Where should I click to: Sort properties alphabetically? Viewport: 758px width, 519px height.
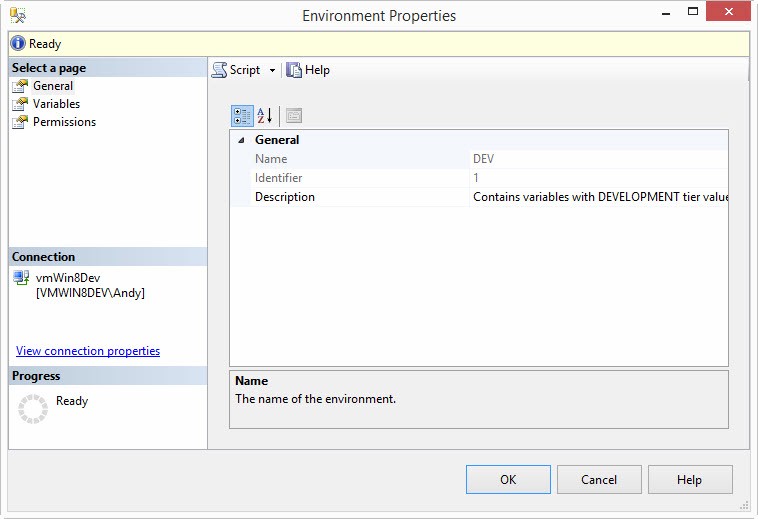pyautogui.click(x=265, y=115)
